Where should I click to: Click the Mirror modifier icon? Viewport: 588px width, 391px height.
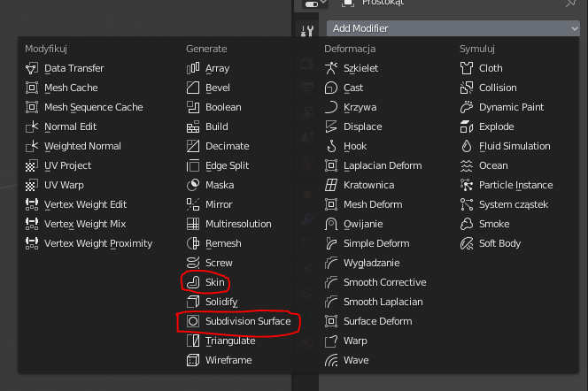point(192,204)
